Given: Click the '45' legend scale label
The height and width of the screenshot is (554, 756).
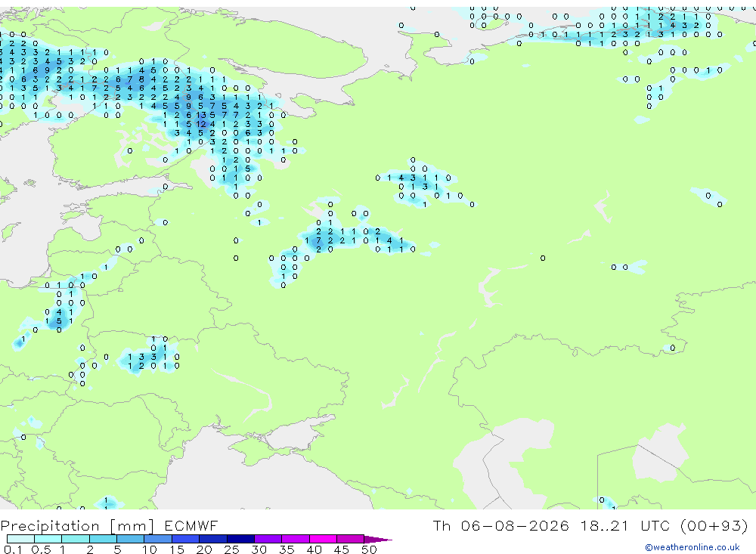Looking at the screenshot, I should click(342, 549).
